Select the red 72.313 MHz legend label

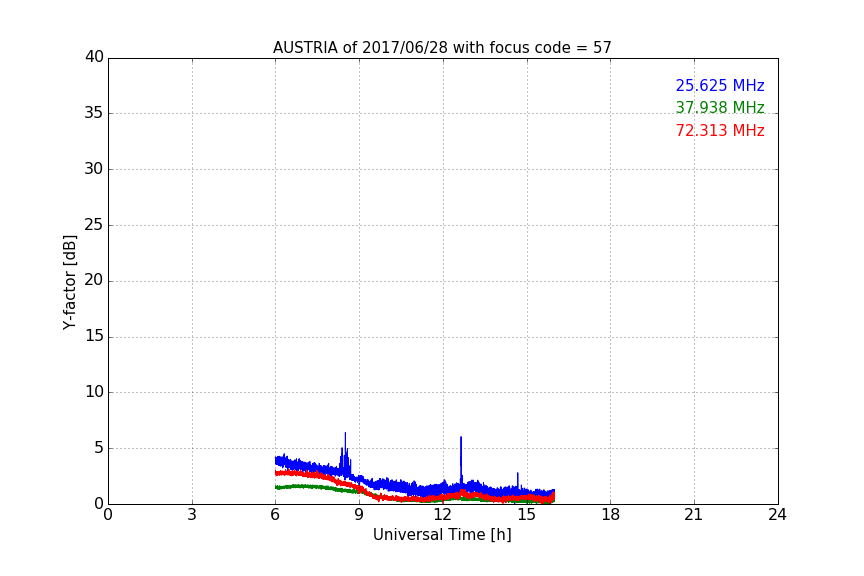pyautogui.click(x=720, y=131)
